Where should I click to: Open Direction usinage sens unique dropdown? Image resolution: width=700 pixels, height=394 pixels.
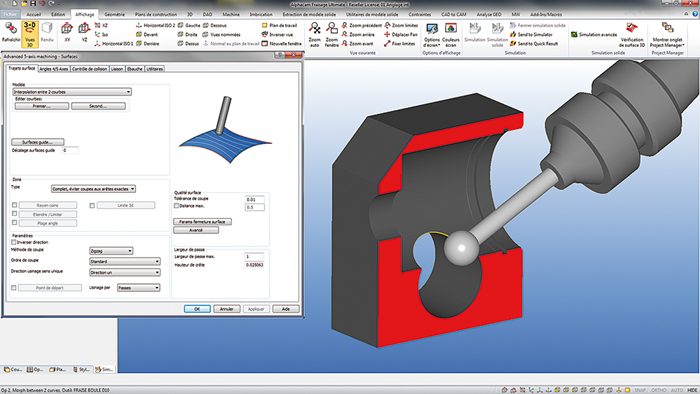125,272
